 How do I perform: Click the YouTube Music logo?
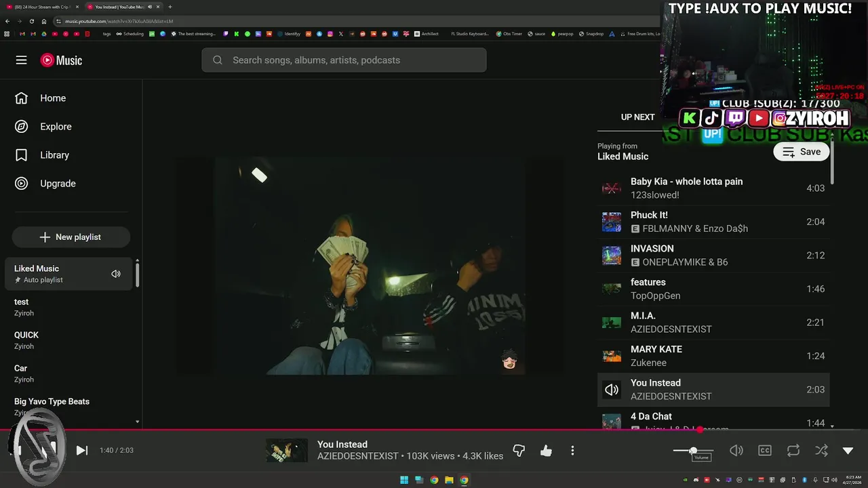point(61,60)
